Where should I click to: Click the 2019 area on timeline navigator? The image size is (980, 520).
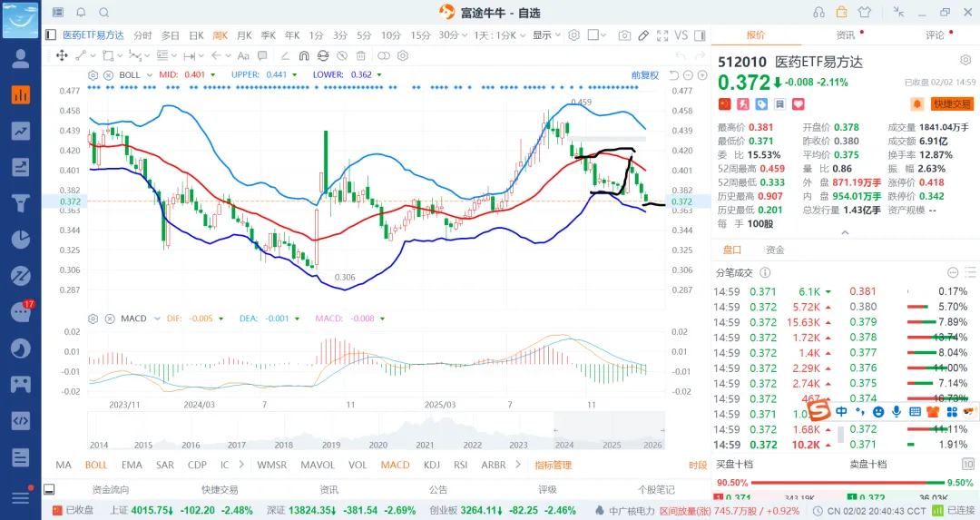click(x=330, y=431)
